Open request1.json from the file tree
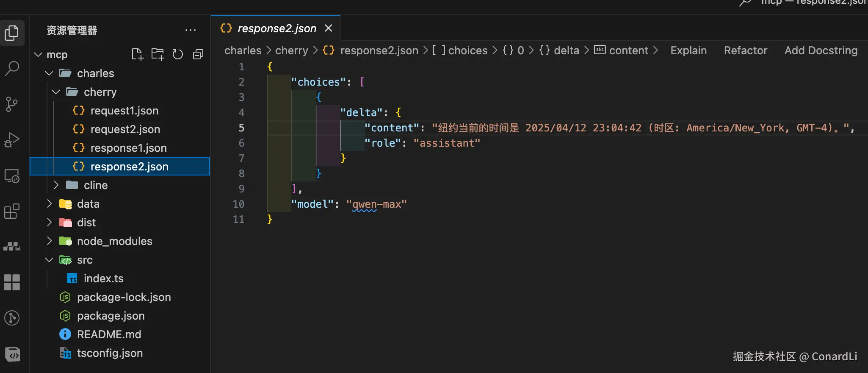The image size is (868, 373). tap(124, 111)
